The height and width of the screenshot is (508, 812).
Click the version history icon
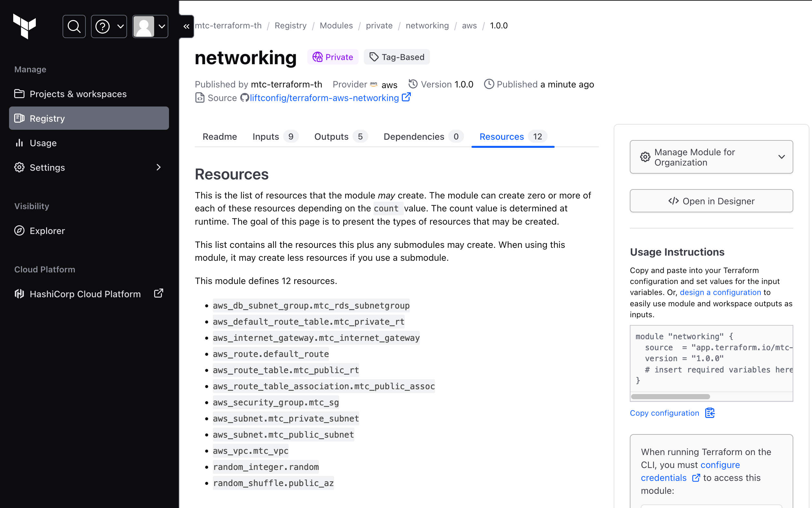pyautogui.click(x=413, y=84)
